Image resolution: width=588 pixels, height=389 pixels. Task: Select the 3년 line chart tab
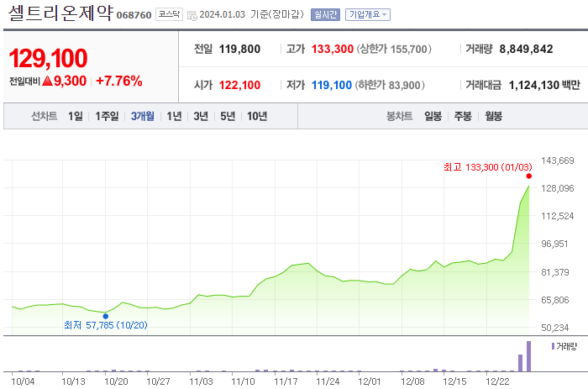click(201, 116)
